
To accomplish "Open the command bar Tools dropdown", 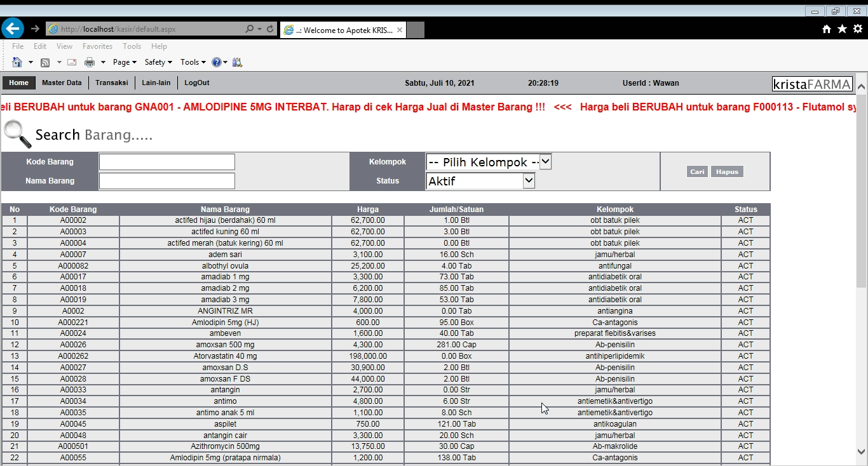I will 193,62.
